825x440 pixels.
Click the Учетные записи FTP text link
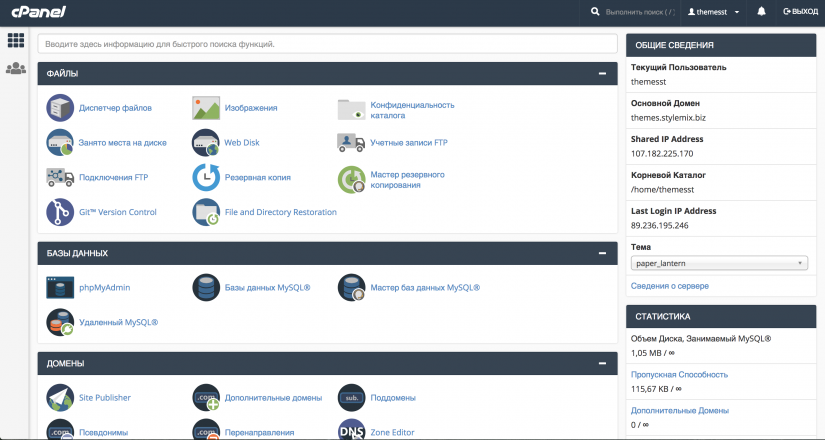tap(409, 143)
